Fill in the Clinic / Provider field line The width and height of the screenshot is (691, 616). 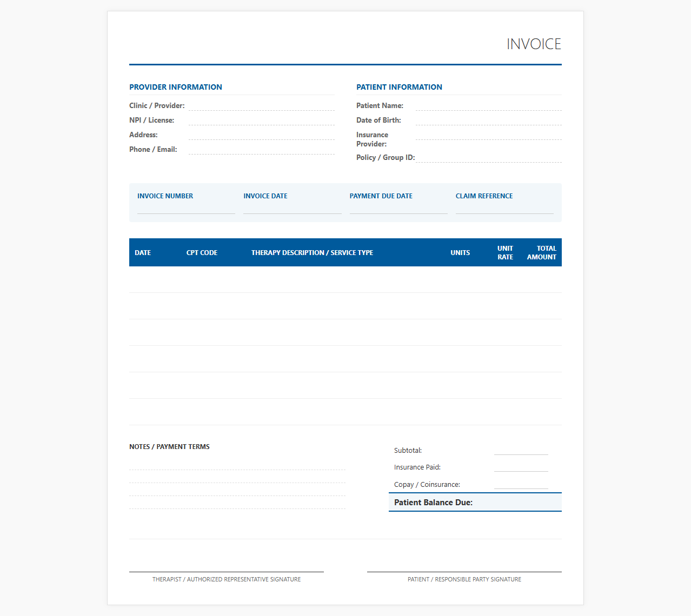[262, 106]
